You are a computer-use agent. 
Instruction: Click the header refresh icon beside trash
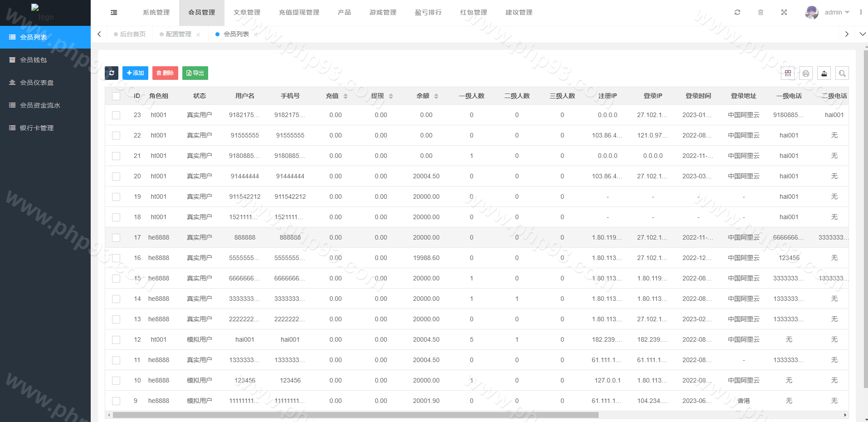pos(737,13)
